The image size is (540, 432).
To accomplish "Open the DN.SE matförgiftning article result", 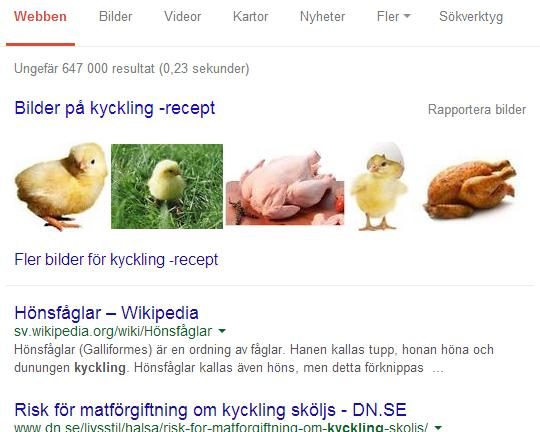I will pos(210,410).
